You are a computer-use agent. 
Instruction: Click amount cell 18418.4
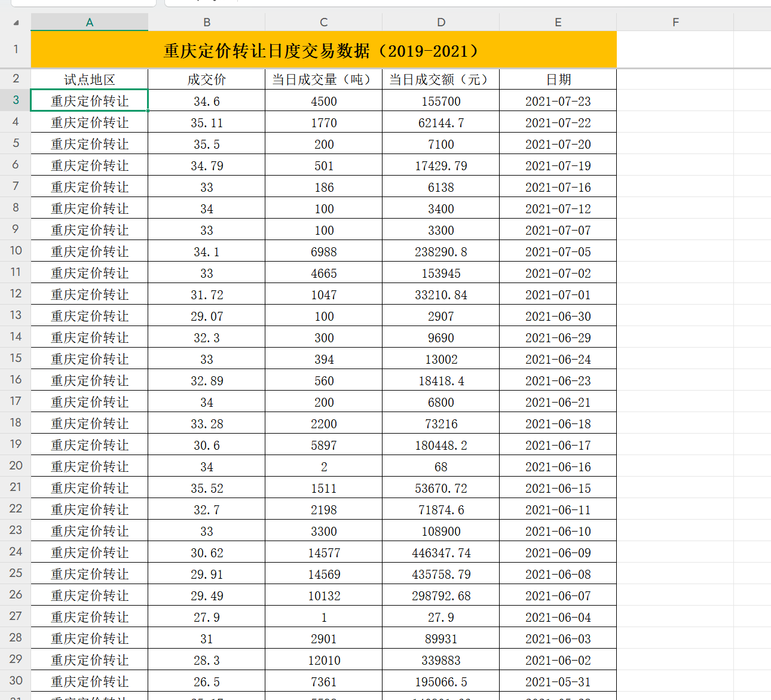441,380
